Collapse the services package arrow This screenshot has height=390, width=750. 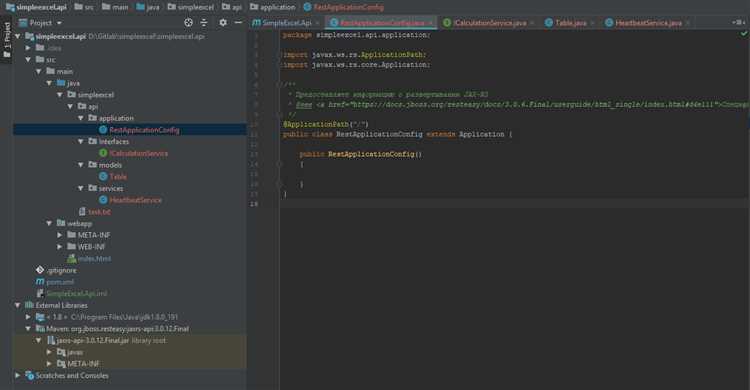tap(81, 189)
